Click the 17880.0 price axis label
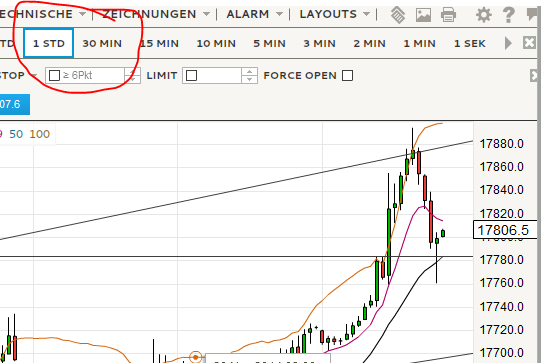 (x=502, y=144)
